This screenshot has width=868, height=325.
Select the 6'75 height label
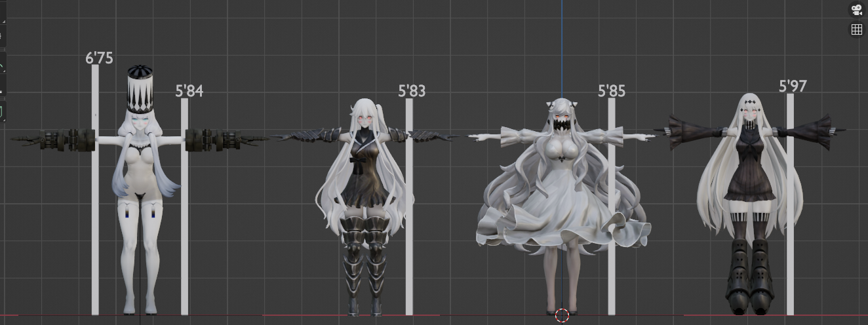tap(99, 58)
